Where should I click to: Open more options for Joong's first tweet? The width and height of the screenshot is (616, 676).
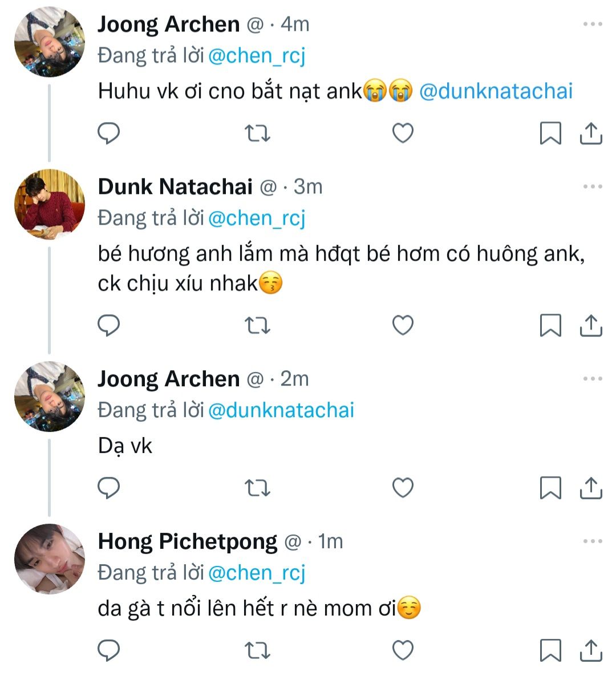tap(593, 24)
